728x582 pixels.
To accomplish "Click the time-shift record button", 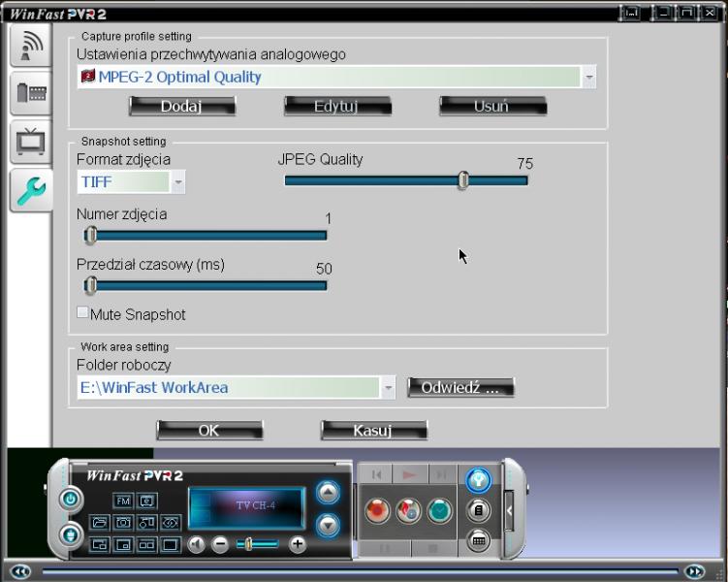I will coord(408,510).
